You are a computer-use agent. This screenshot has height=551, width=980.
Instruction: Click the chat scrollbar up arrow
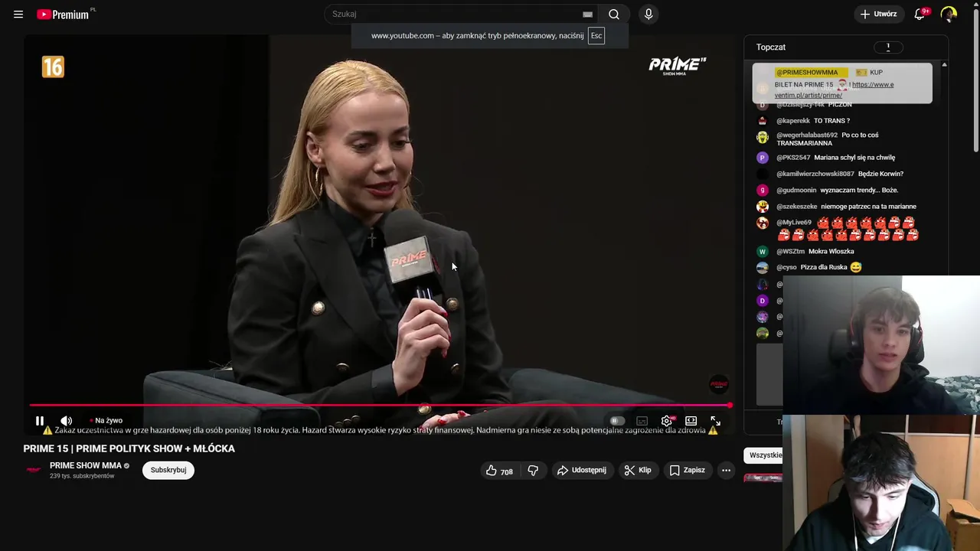click(x=944, y=64)
